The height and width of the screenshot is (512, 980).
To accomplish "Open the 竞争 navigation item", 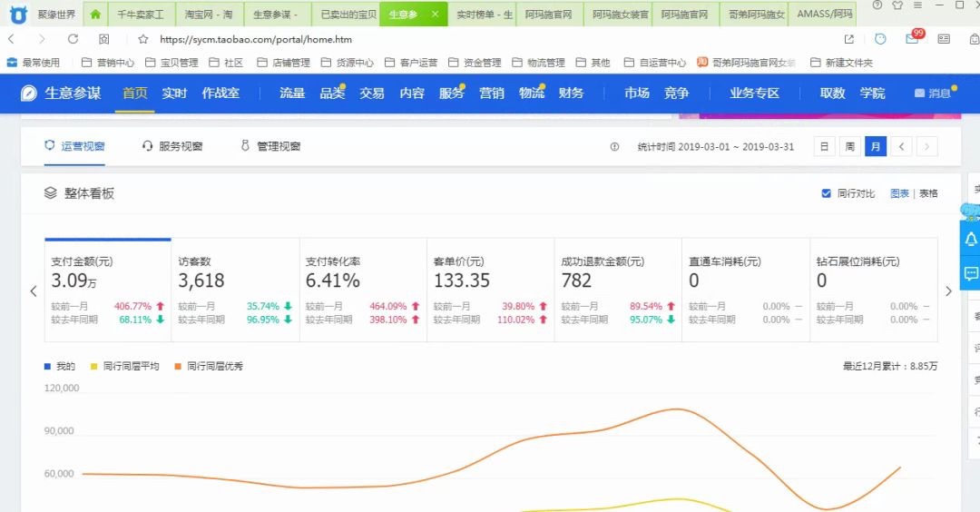I will pos(676,94).
